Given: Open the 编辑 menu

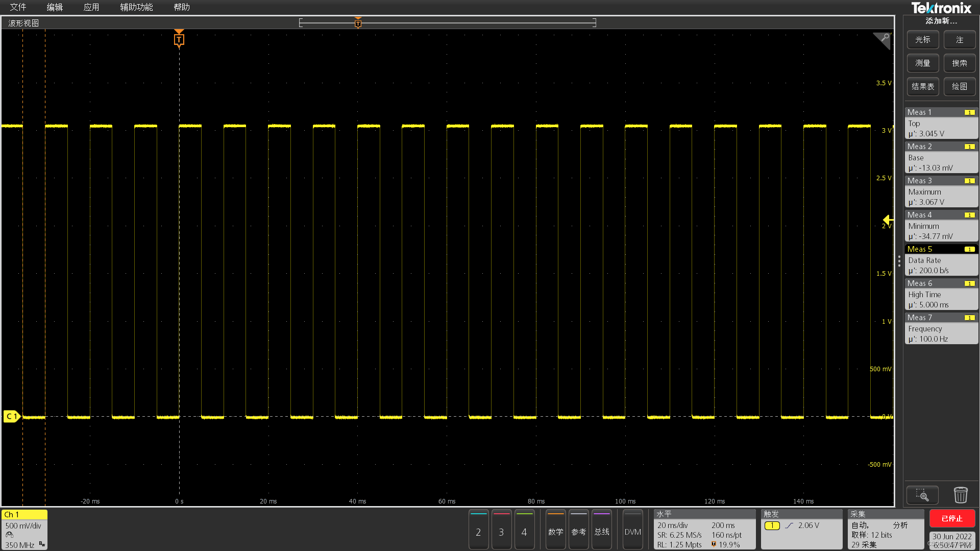Looking at the screenshot, I should pos(55,7).
